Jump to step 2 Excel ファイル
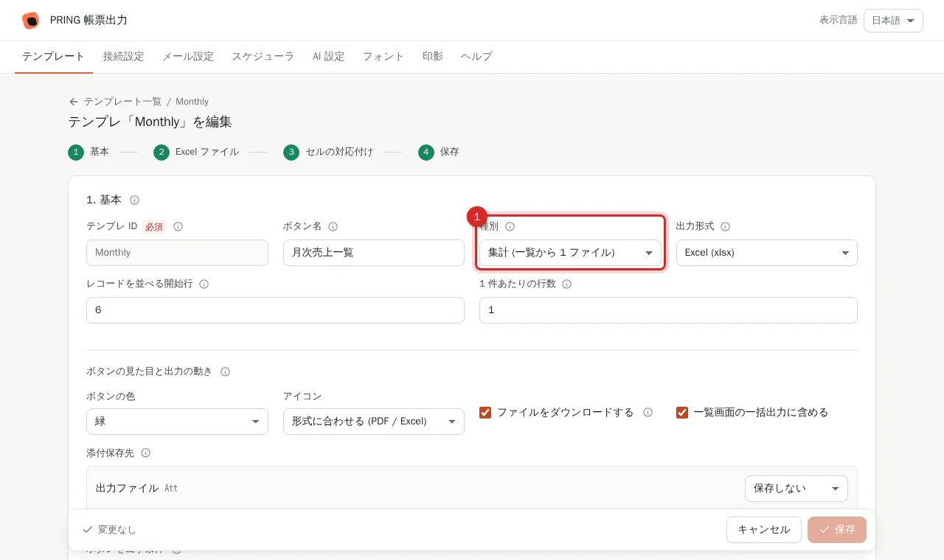This screenshot has width=944, height=560. point(196,152)
